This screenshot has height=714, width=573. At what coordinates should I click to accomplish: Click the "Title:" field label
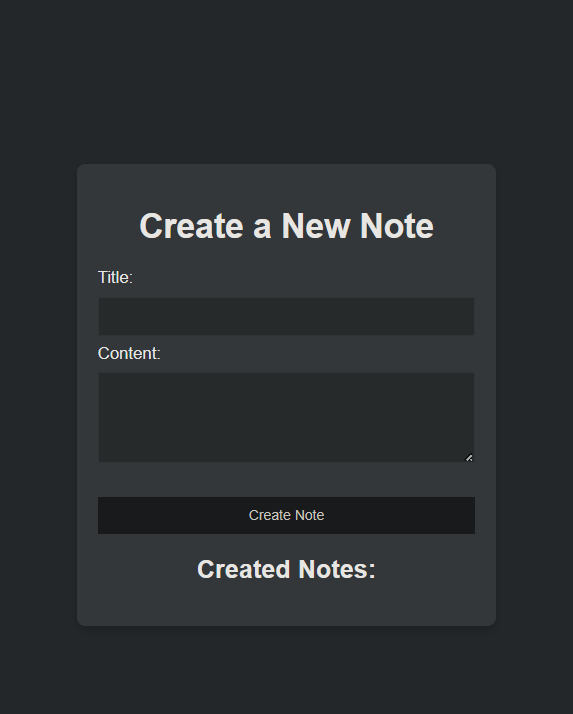(x=115, y=277)
